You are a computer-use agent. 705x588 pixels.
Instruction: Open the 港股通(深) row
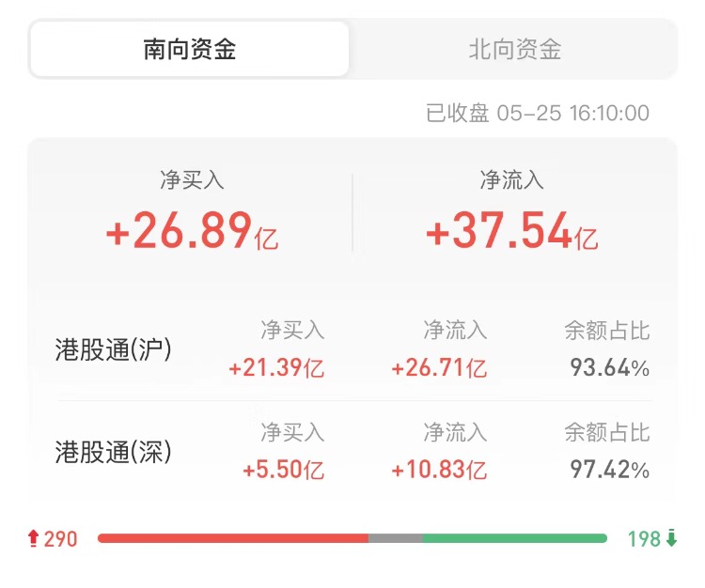point(352,452)
